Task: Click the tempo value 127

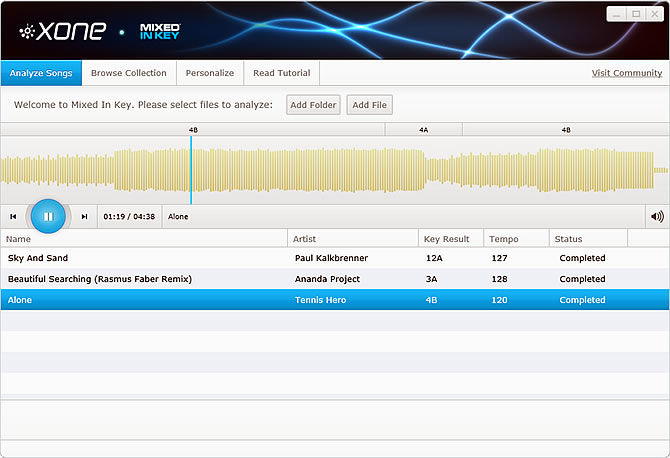Action: [x=500, y=258]
